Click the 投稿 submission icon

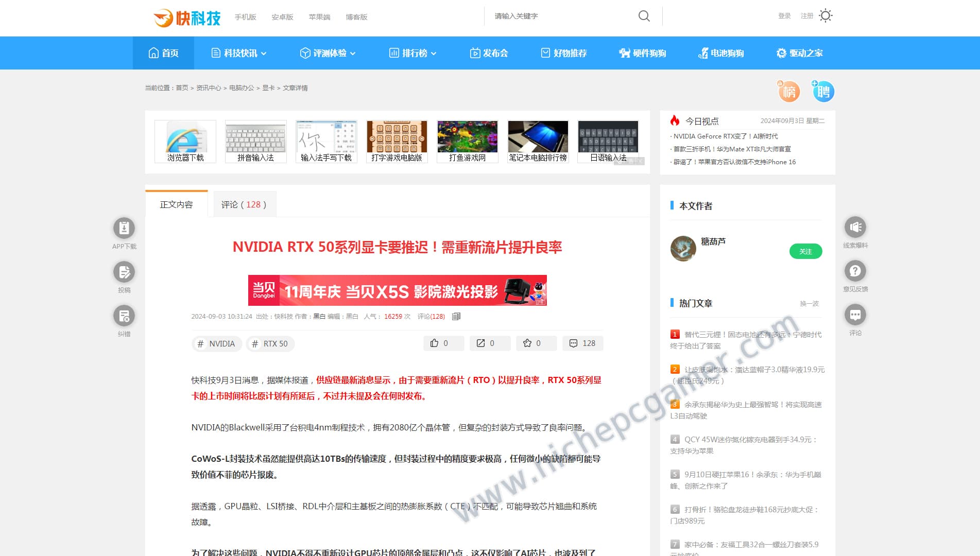point(124,272)
